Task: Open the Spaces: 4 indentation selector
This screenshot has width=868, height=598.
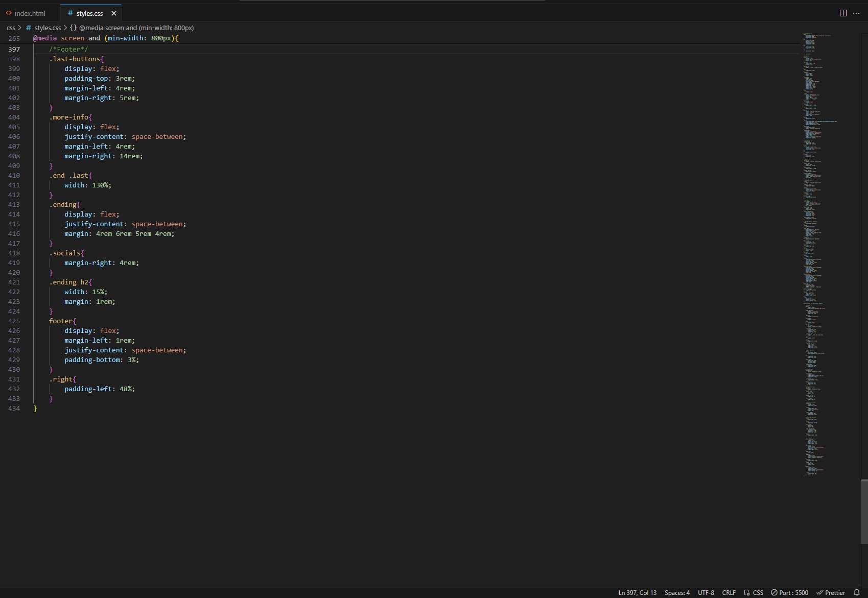Action: [x=677, y=592]
